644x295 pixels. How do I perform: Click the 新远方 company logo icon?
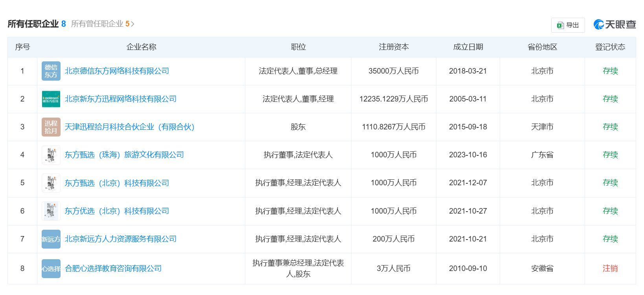51,239
